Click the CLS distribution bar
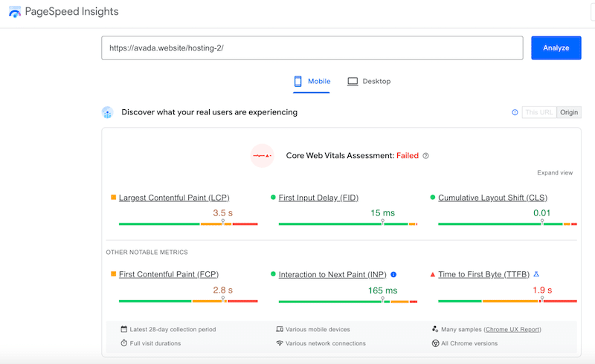Image resolution: width=595 pixels, height=364 pixels. click(x=507, y=224)
